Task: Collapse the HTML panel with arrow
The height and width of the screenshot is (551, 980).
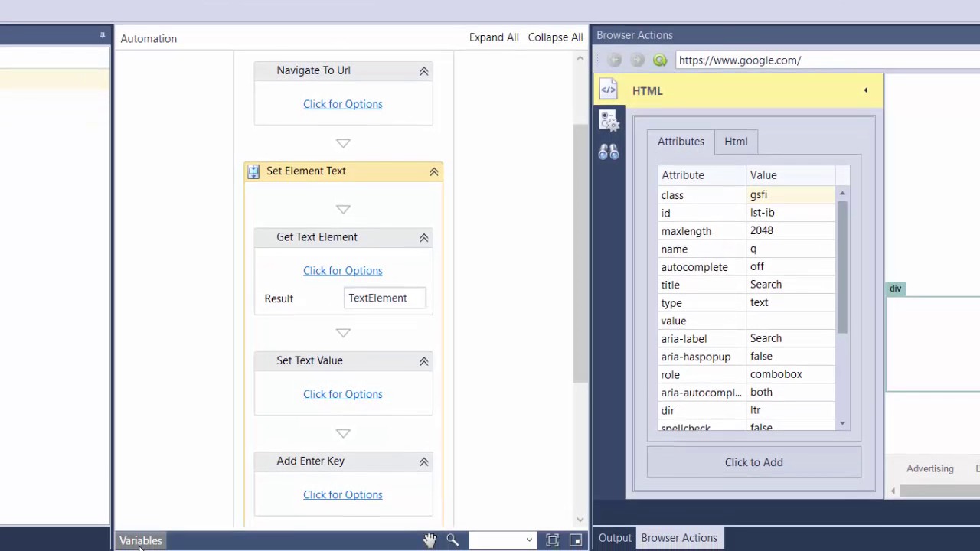Action: click(866, 90)
